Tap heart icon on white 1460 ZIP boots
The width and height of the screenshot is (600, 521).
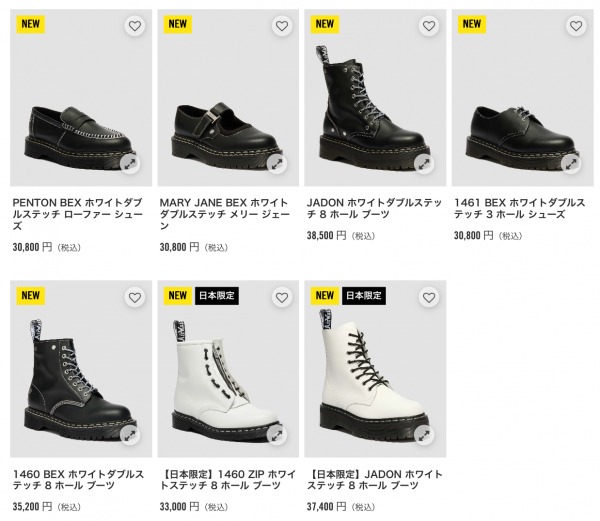pos(282,297)
